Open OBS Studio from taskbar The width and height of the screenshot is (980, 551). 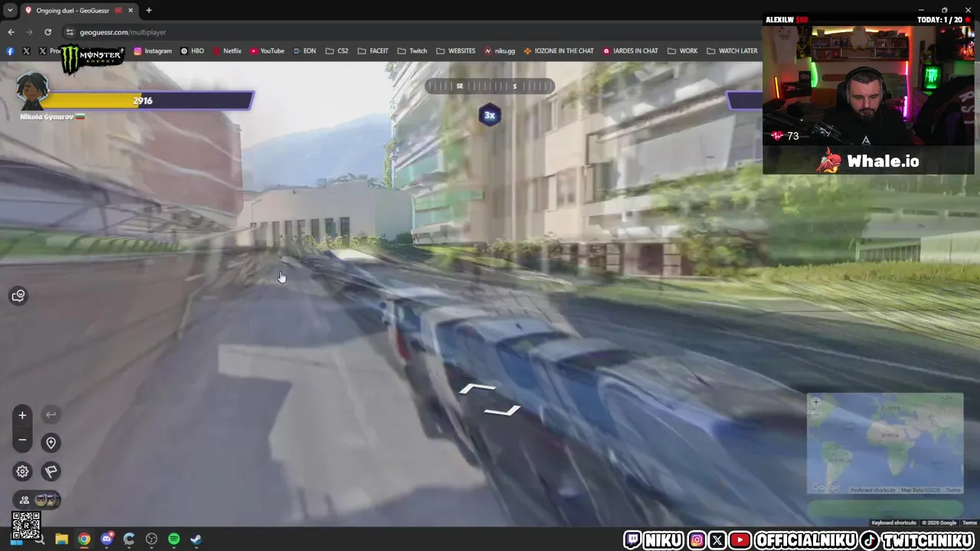pyautogui.click(x=152, y=540)
